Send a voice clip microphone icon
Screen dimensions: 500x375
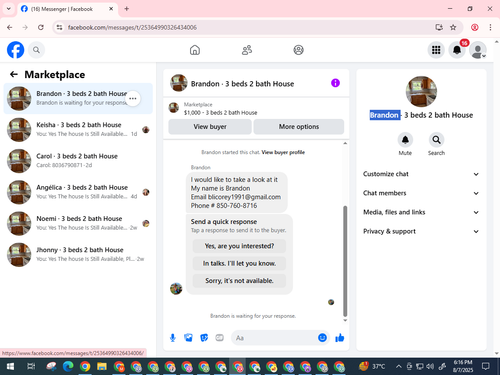point(173,338)
